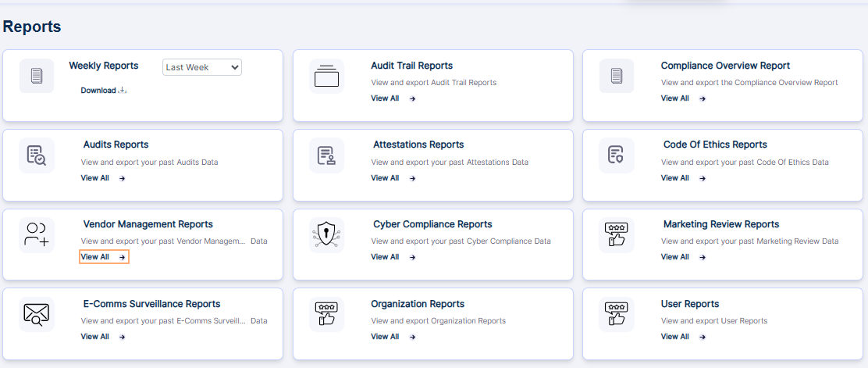This screenshot has height=368, width=868.
Task: Click the Reports page title
Action: [x=32, y=27]
